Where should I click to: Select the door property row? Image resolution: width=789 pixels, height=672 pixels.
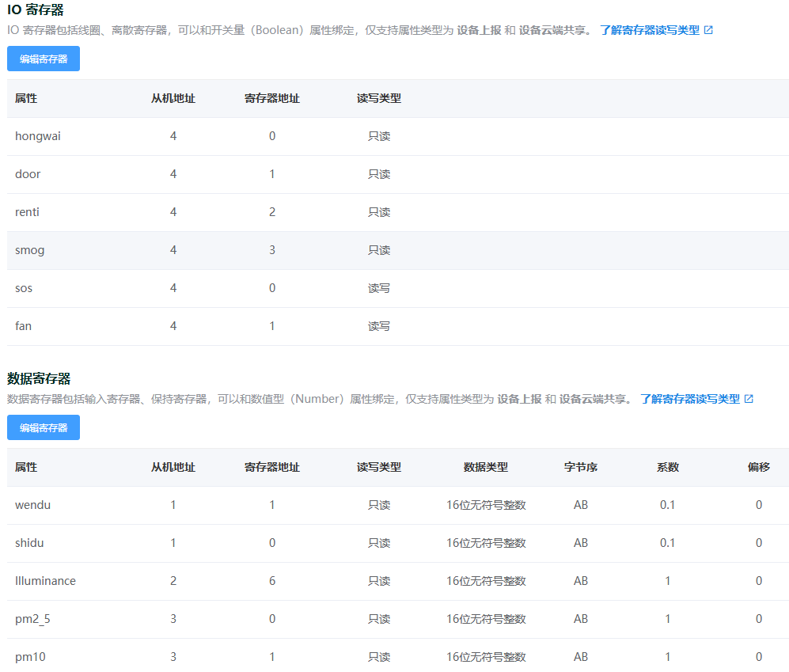coord(27,173)
